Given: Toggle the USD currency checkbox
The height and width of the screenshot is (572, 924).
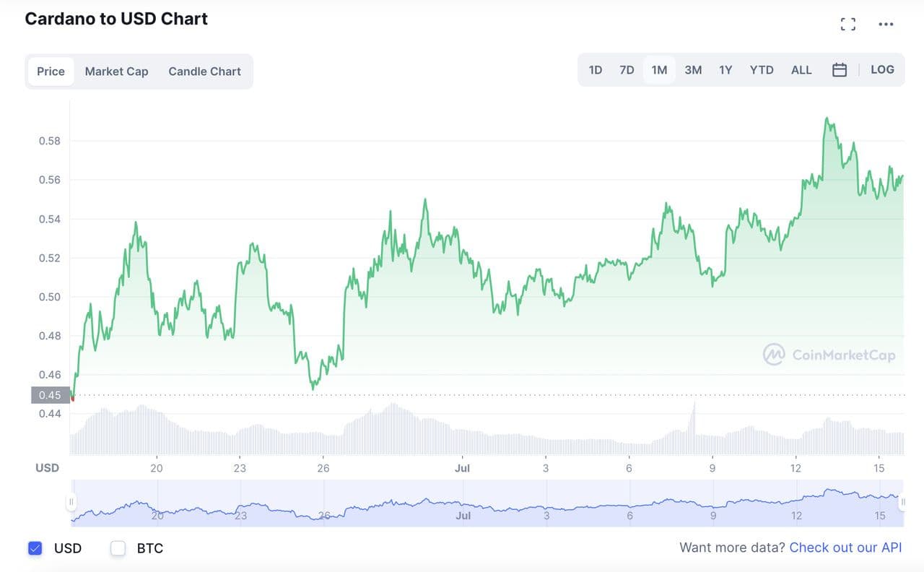Looking at the screenshot, I should pyautogui.click(x=35, y=548).
